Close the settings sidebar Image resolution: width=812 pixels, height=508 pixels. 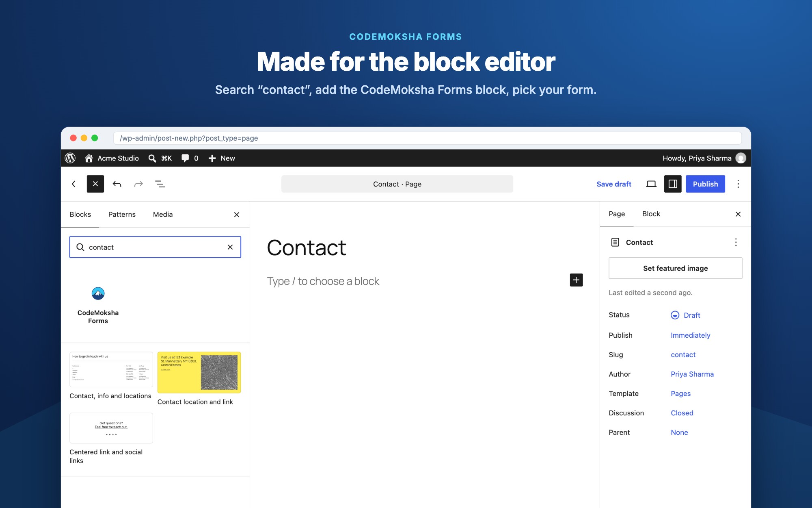(x=738, y=214)
